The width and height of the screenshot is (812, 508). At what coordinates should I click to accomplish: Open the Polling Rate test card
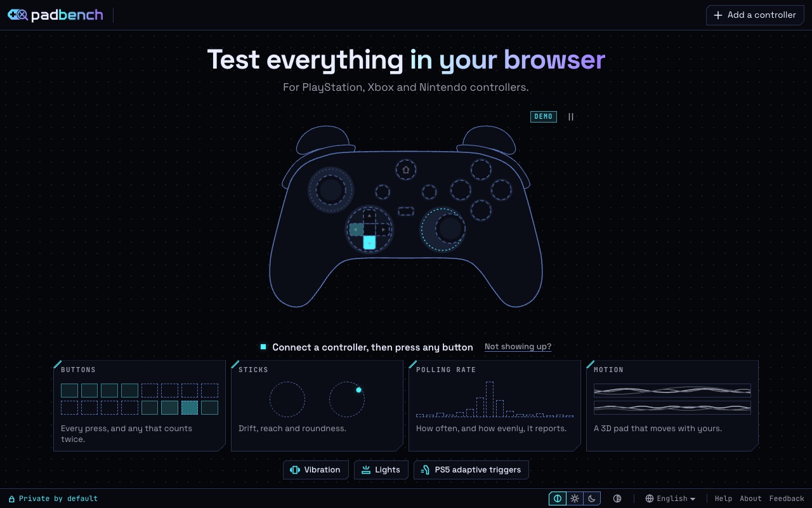click(495, 406)
